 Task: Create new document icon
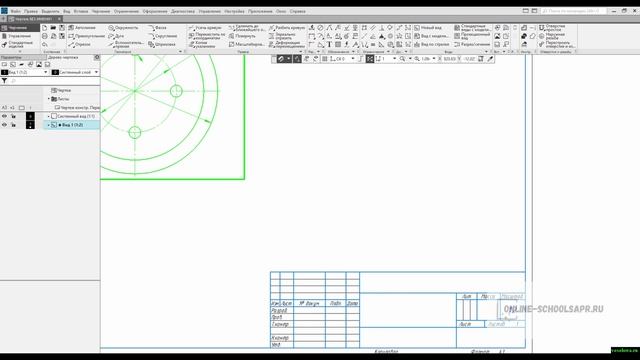(x=44, y=28)
